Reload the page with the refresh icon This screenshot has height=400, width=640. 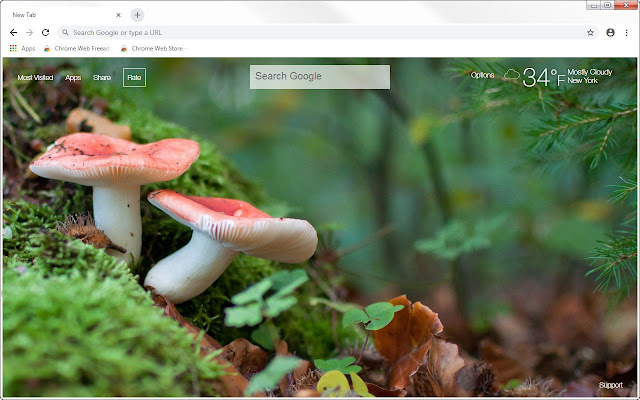click(45, 33)
